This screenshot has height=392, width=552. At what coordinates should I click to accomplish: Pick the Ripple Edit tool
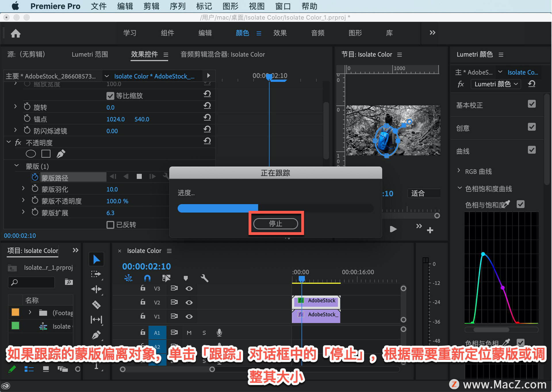click(x=96, y=289)
